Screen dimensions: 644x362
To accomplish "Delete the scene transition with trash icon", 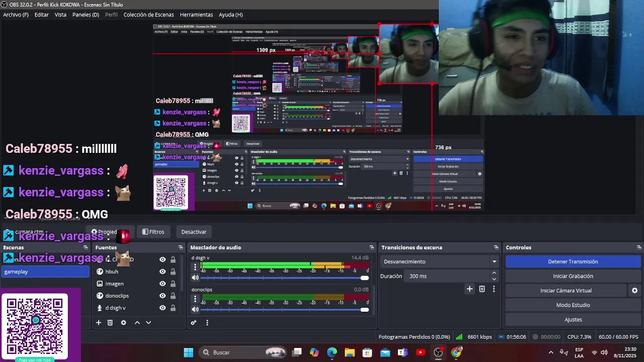I will pos(482,289).
